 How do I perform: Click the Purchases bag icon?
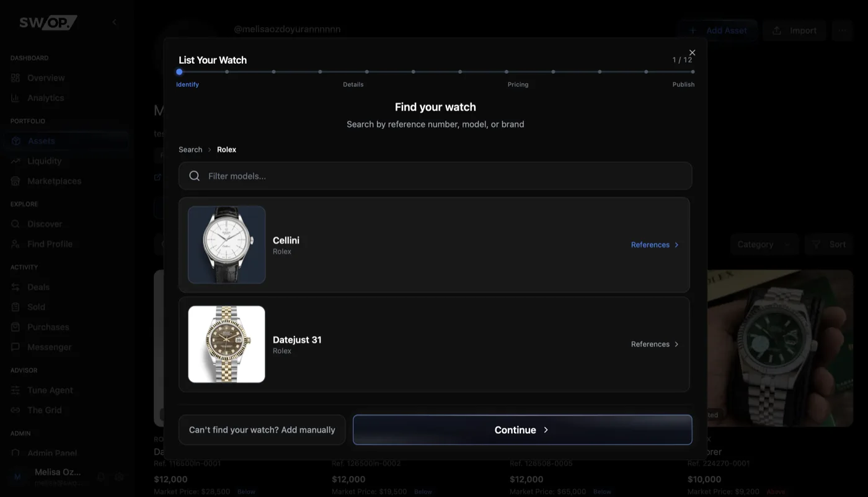(x=15, y=327)
